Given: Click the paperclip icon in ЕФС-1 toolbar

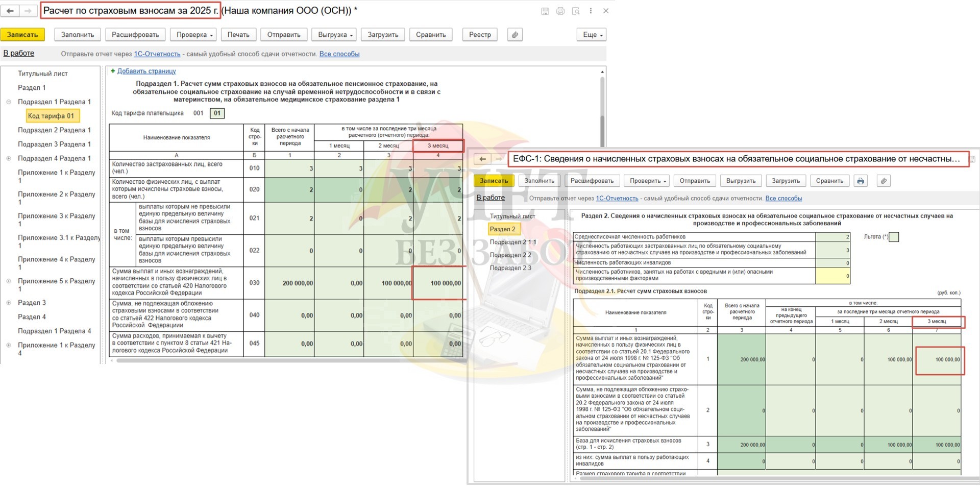Looking at the screenshot, I should (x=884, y=181).
